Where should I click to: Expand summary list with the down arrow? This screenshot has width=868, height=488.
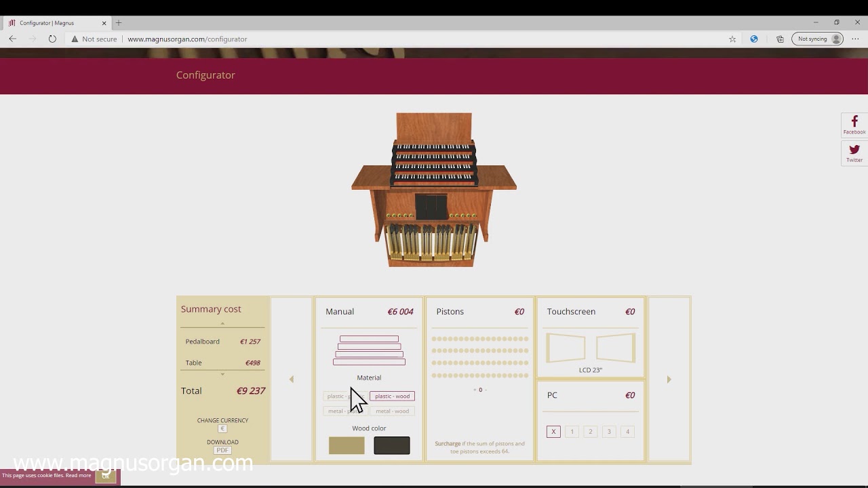pyautogui.click(x=222, y=374)
